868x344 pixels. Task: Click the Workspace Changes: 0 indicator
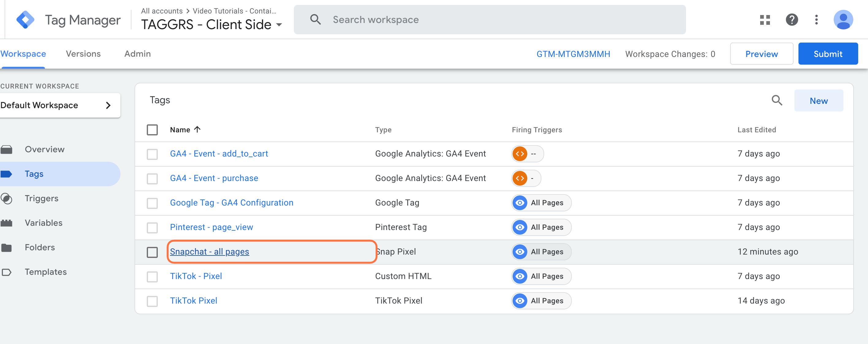coord(670,54)
